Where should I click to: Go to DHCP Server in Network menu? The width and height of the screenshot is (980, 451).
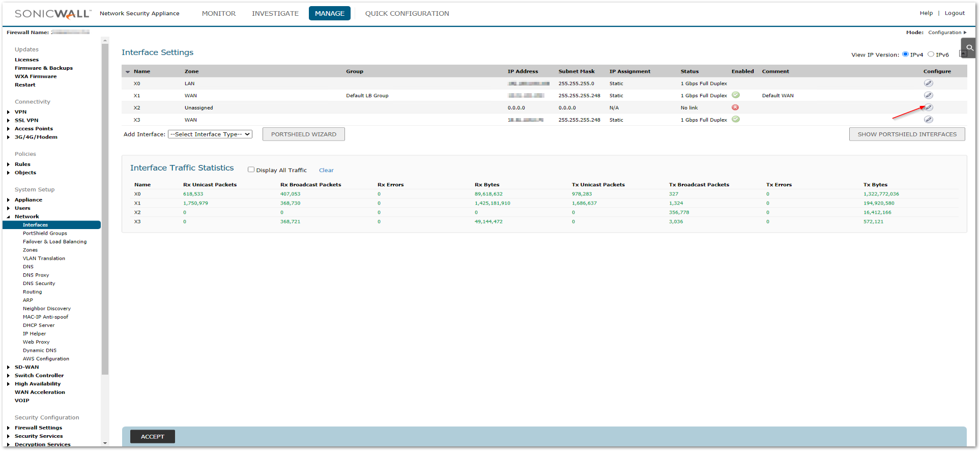[39, 325]
